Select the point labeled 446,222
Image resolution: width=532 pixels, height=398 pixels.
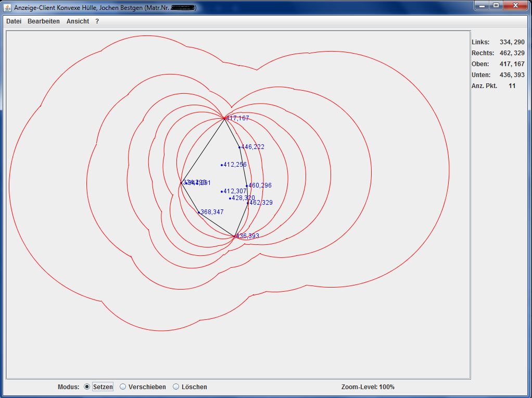click(239, 147)
